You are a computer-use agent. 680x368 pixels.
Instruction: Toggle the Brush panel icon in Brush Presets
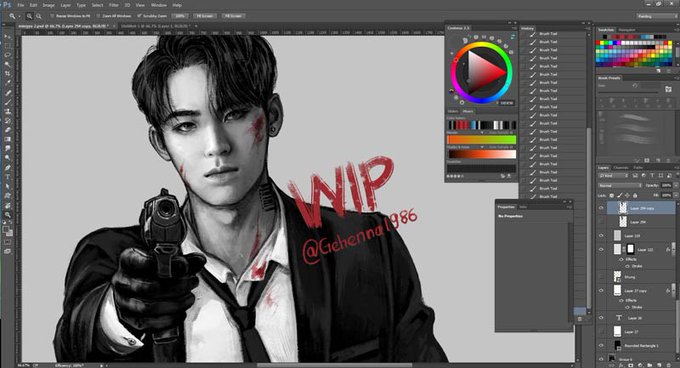tap(668, 88)
